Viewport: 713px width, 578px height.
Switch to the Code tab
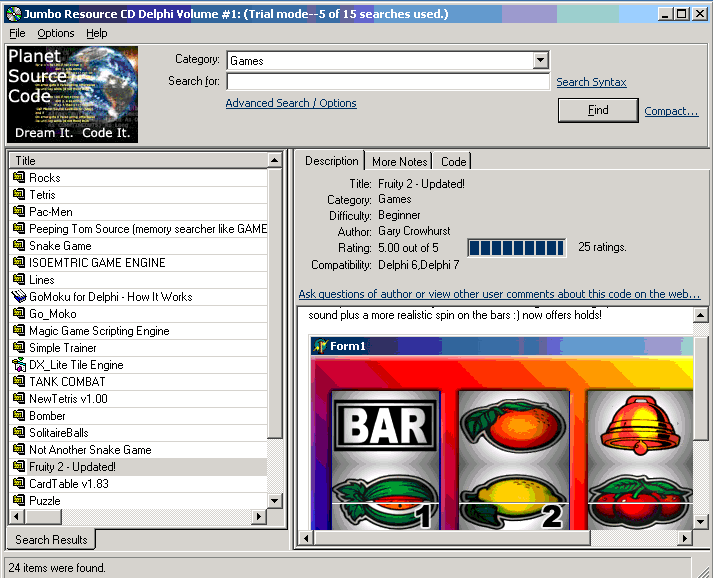coord(453,161)
